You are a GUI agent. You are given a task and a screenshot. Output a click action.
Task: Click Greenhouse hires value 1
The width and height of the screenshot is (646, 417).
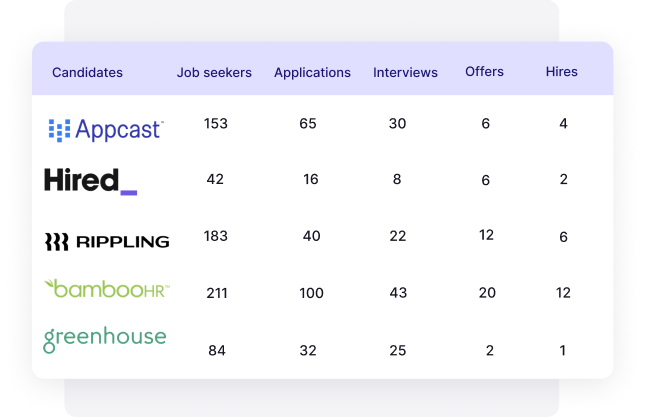tap(564, 350)
